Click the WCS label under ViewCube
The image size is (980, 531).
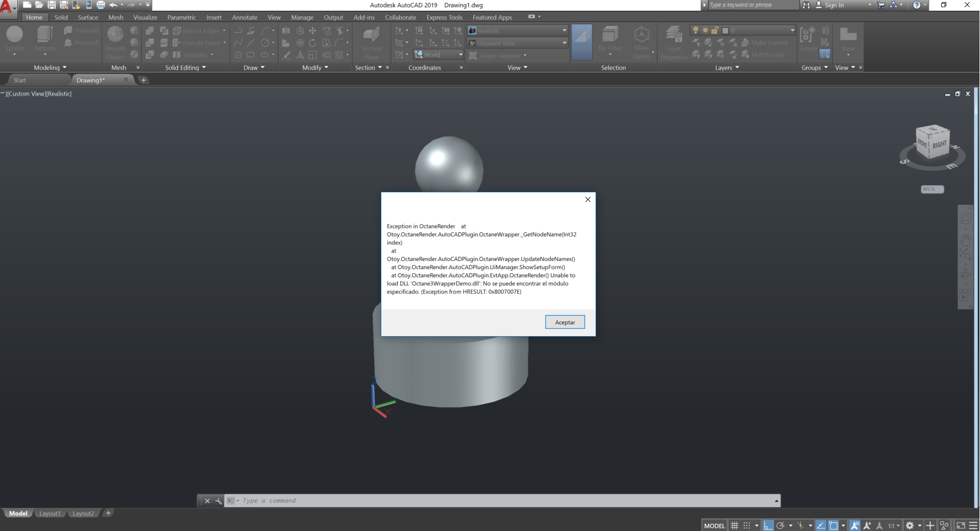coord(932,189)
